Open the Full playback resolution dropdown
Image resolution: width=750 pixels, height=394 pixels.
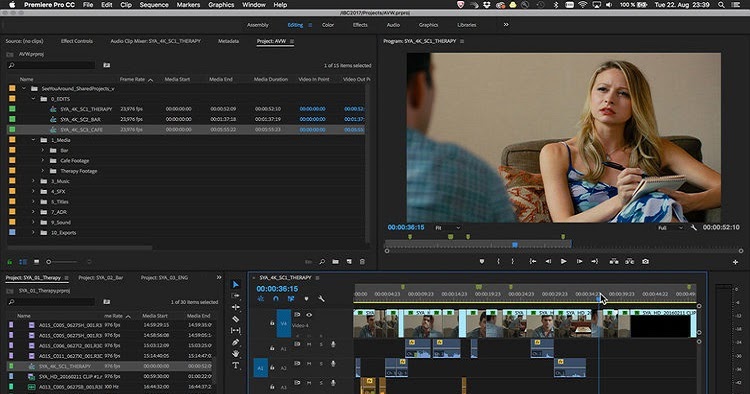click(670, 228)
